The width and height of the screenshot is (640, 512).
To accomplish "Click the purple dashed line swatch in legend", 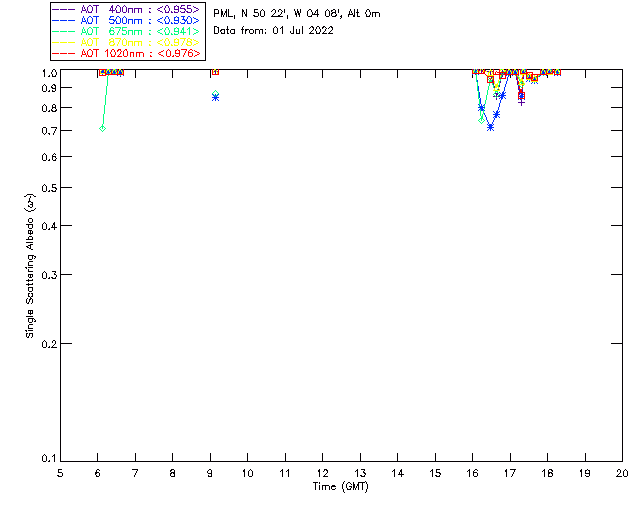I will (x=64, y=9).
